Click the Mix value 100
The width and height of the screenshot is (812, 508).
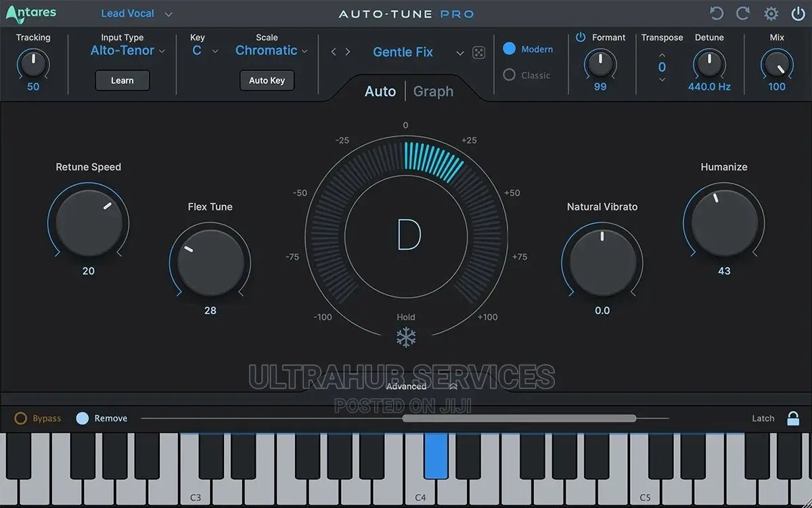[777, 87]
